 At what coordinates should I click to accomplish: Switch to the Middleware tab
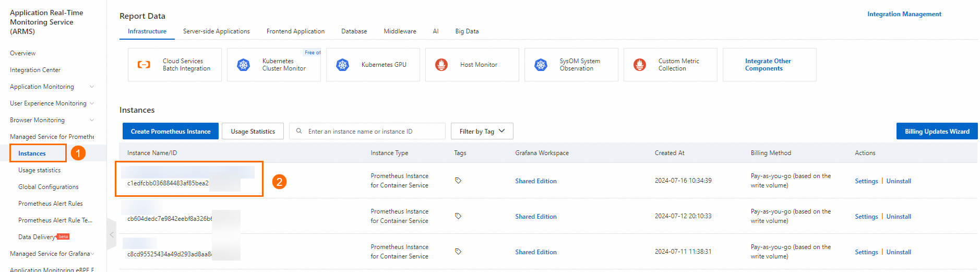[x=400, y=31]
